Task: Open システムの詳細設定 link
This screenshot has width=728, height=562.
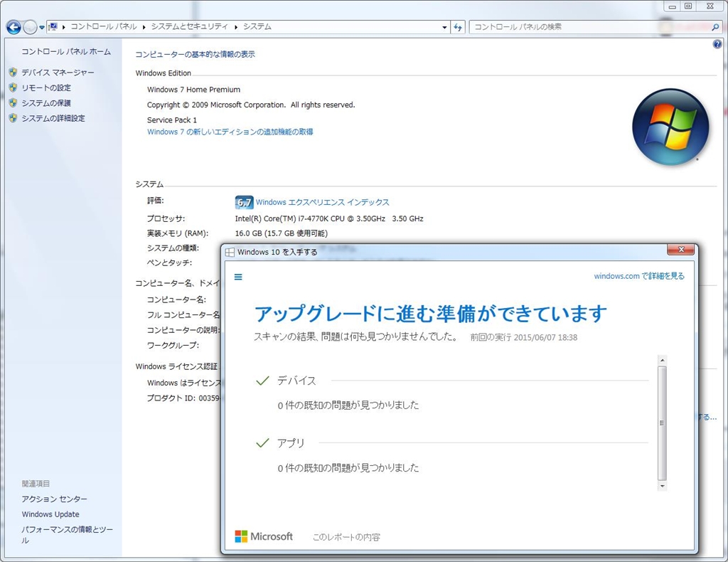Action: [53, 118]
